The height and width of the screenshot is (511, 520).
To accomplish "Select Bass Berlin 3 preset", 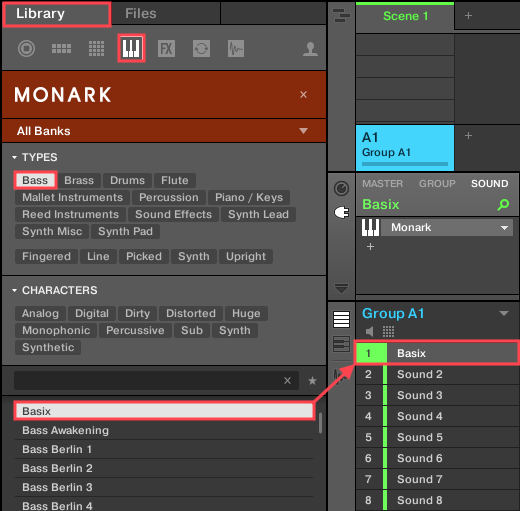I will [x=164, y=487].
